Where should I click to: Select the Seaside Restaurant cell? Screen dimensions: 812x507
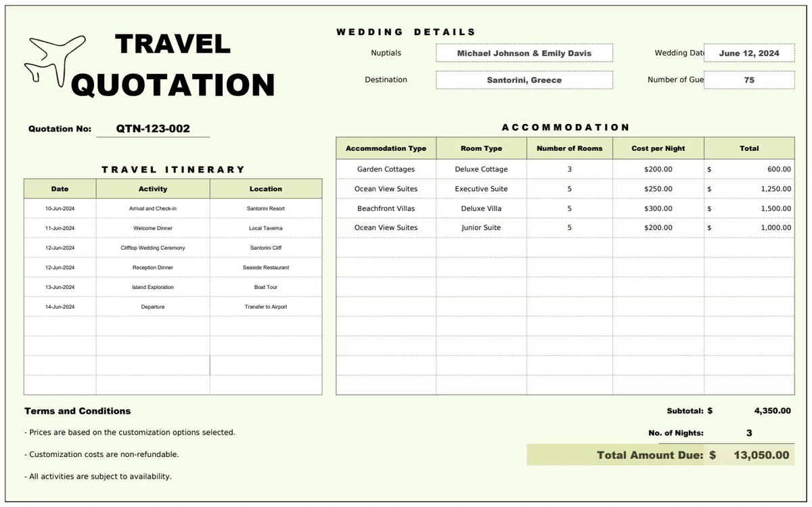(x=266, y=267)
